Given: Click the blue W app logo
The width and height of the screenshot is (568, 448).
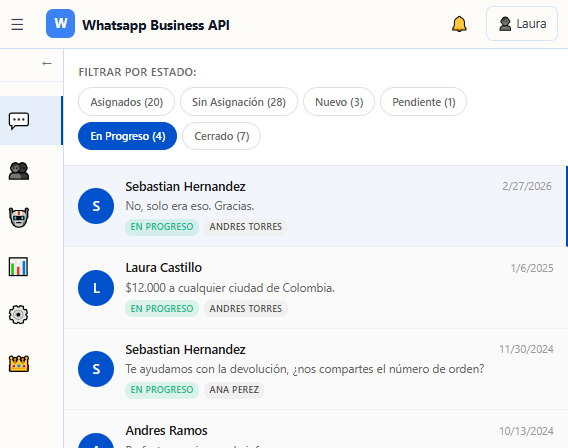Looking at the screenshot, I should pyautogui.click(x=60, y=24).
